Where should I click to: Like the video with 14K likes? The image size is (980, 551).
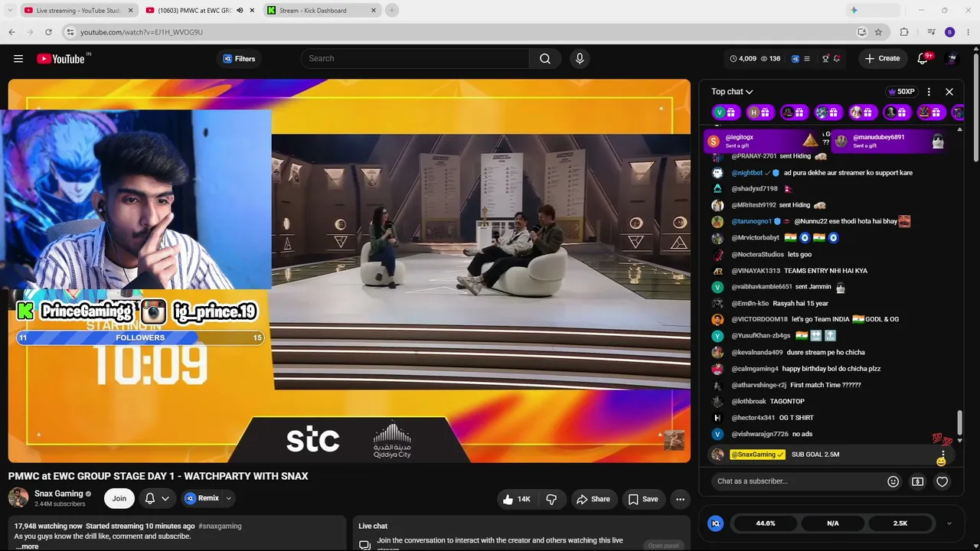(x=516, y=499)
